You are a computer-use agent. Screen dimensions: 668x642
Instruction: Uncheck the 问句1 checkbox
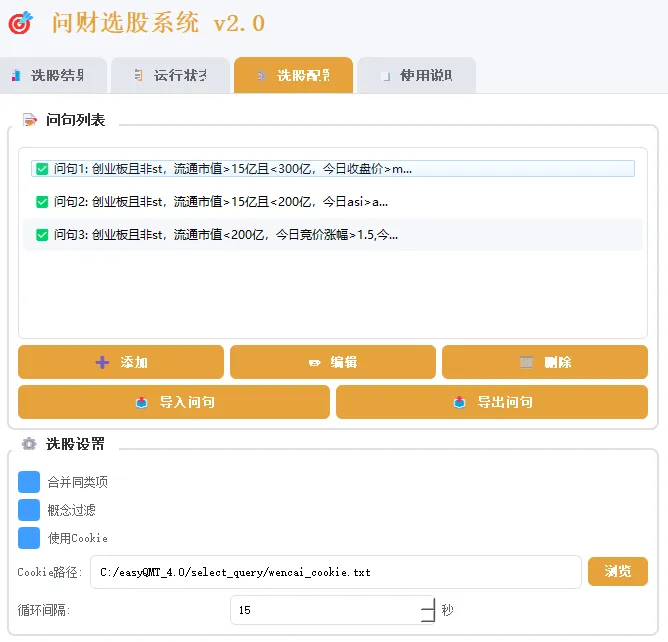[42, 169]
